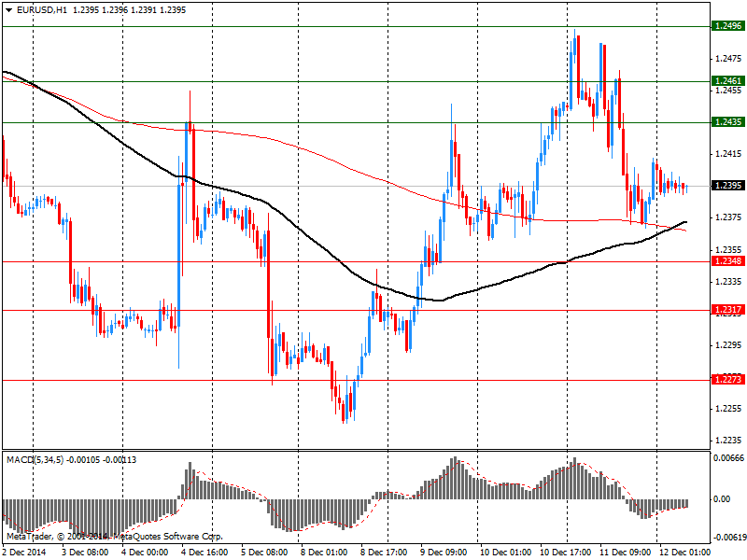Click the 1.2255 price scale value
The width and height of the screenshot is (747, 560).
(728, 409)
